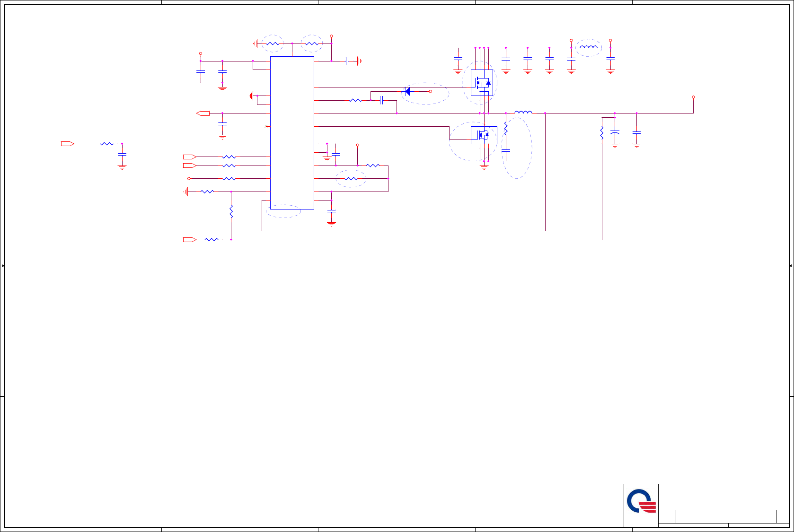794x532 pixels.
Task: Click the open-circle terminal left of the IC
Action: tap(189, 179)
